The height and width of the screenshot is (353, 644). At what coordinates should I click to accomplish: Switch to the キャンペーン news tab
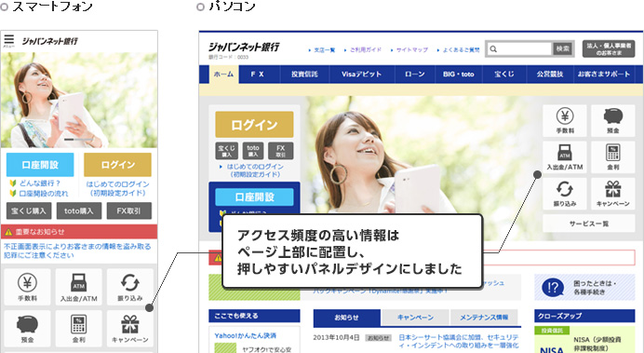pyautogui.click(x=415, y=318)
